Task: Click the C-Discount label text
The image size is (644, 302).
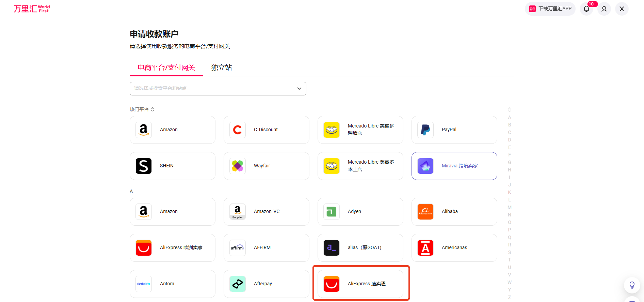Action: pyautogui.click(x=266, y=130)
